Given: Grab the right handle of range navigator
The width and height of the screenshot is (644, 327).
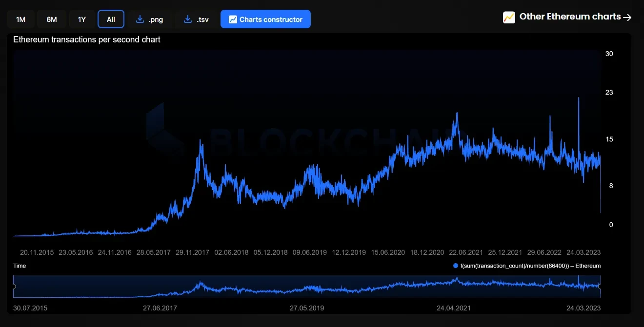Looking at the screenshot, I should pyautogui.click(x=600, y=287).
